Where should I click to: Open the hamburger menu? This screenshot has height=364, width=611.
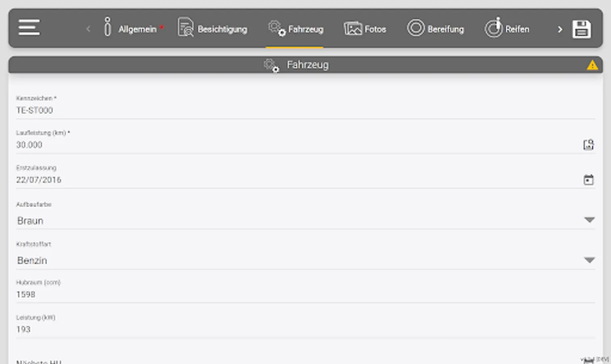29,27
